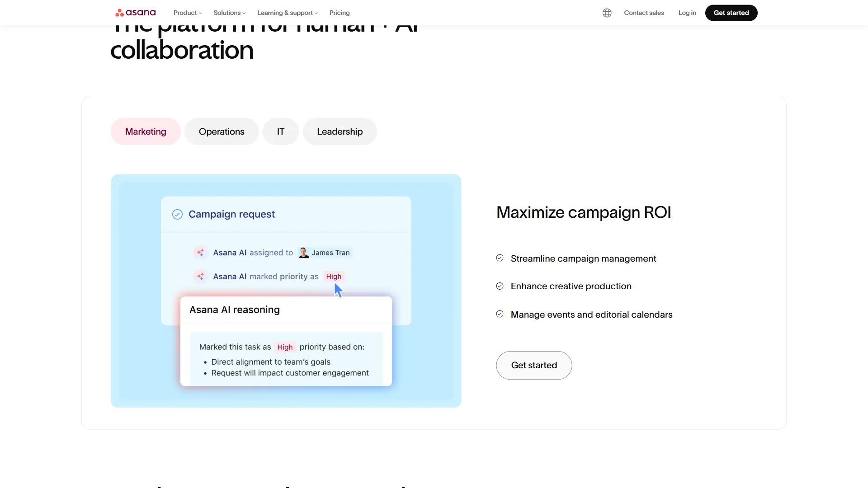Viewport: 868px width, 488px height.
Task: Click the Campaign request checkmark circle
Action: click(177, 214)
